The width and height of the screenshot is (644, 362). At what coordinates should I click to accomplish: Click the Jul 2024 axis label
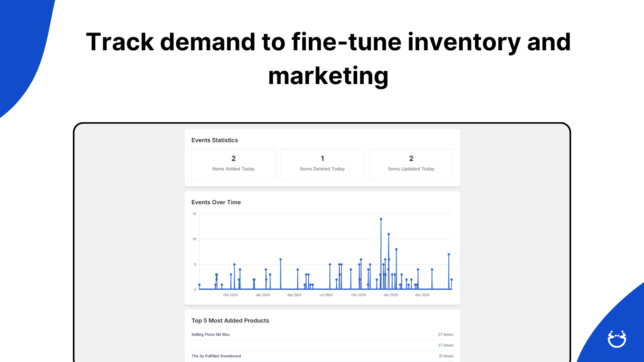[326, 295]
